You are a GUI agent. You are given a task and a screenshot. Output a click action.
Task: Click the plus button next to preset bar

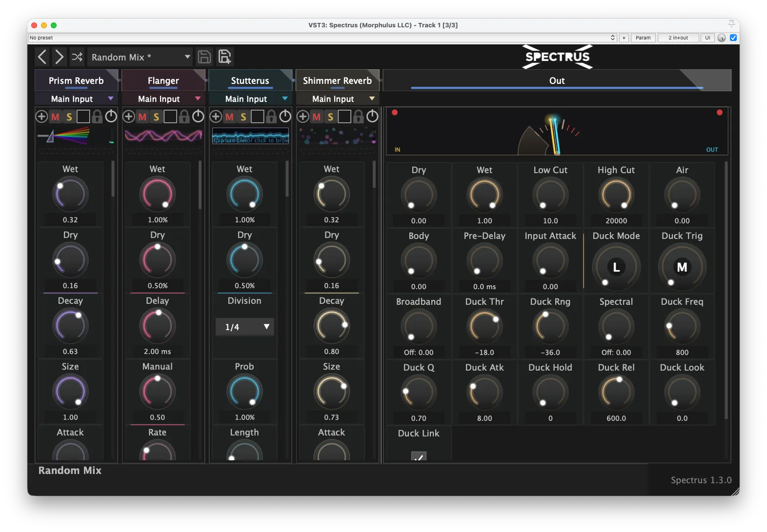tap(624, 38)
